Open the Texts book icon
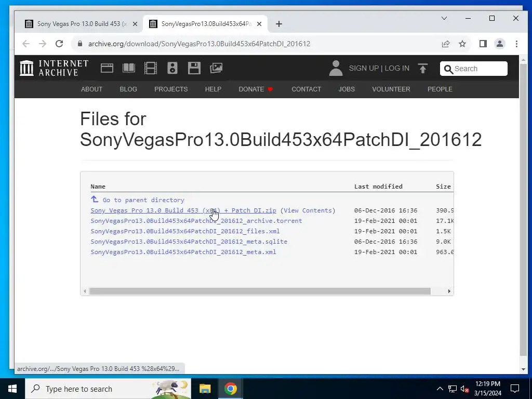Image resolution: width=532 pixels, height=399 pixels. coord(129,68)
